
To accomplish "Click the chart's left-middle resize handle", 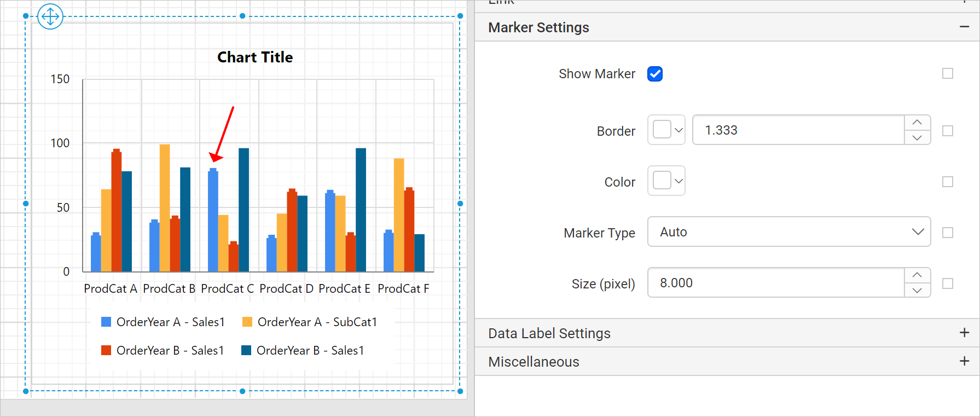I will [x=26, y=204].
